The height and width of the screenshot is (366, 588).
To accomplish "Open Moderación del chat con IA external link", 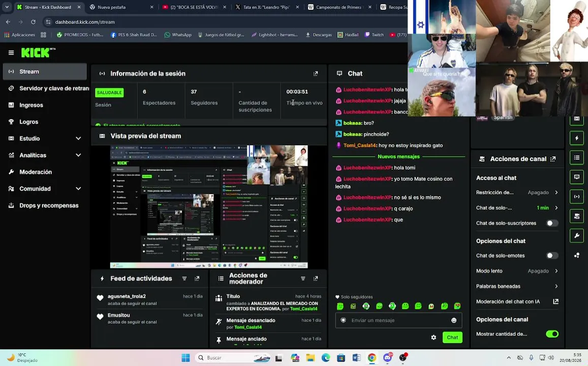I will coord(556,301).
